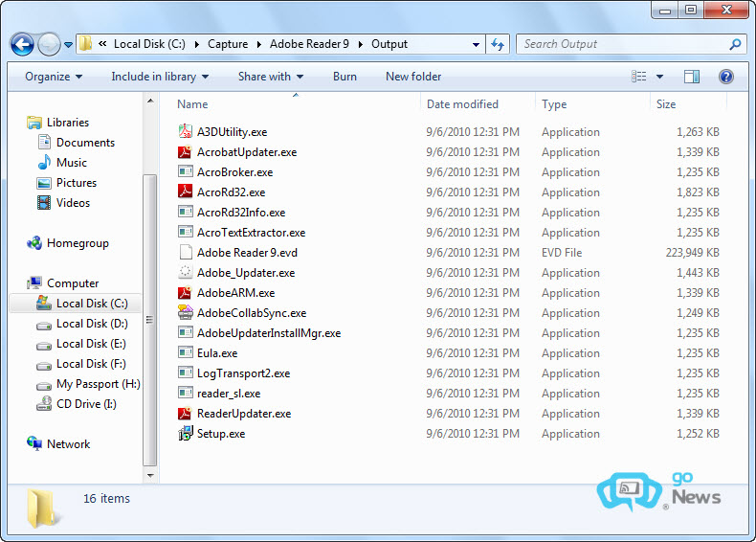756x542 pixels.
Task: Select the AdobeUpdaterInstallMgr.exe file icon
Action: click(185, 332)
